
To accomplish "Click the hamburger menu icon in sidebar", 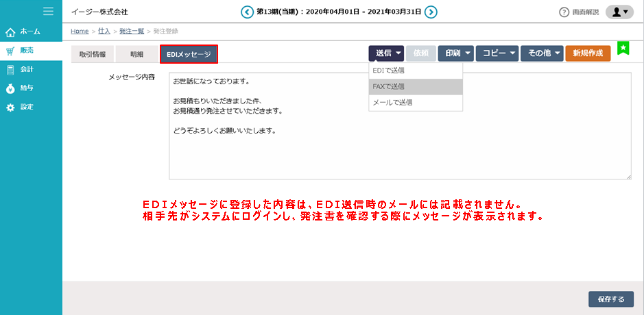I will 48,11.
